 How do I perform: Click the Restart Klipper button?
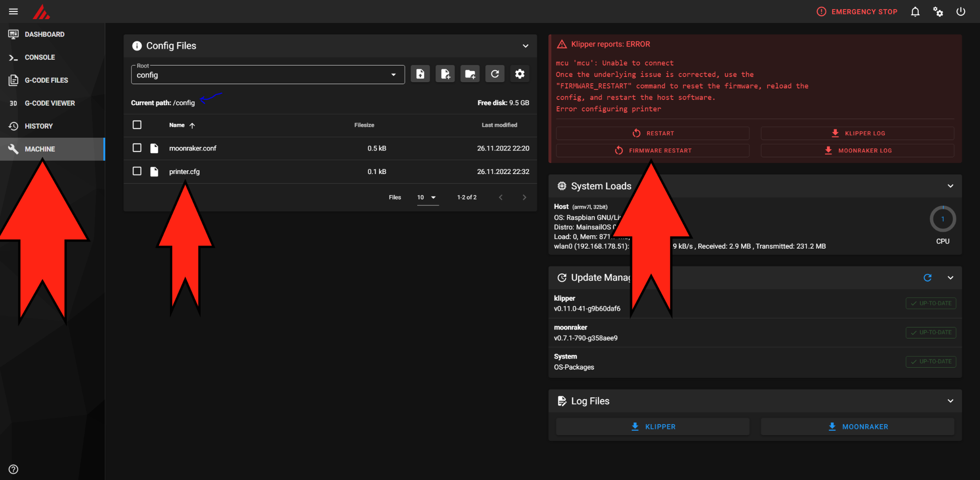(653, 133)
